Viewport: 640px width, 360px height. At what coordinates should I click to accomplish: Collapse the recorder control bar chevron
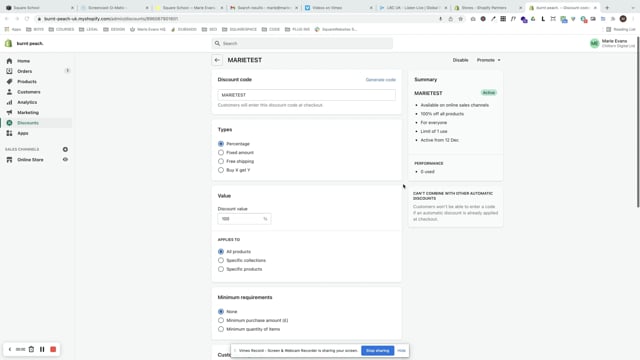[x=10, y=349]
